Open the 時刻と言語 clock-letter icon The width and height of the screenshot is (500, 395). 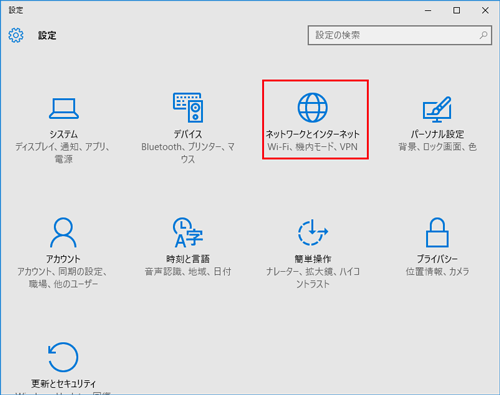[x=188, y=232]
